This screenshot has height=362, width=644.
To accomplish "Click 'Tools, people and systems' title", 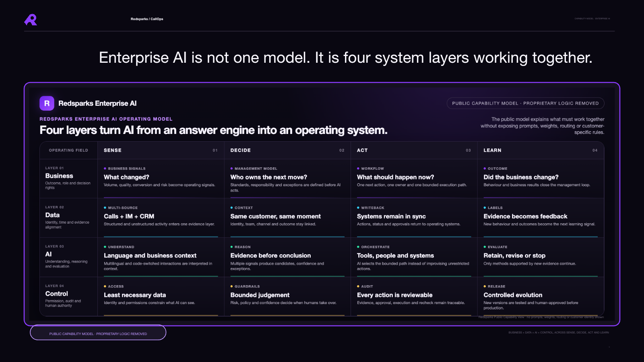I will (395, 255).
